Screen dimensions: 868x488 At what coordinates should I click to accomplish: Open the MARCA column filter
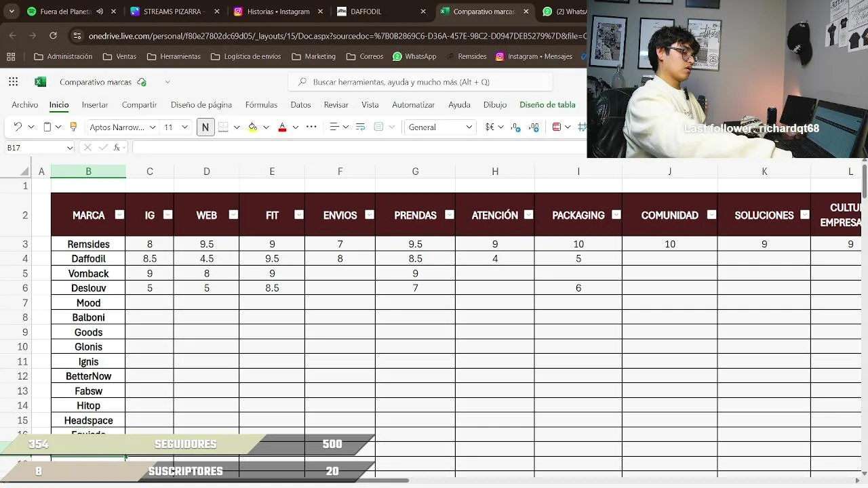pos(119,214)
